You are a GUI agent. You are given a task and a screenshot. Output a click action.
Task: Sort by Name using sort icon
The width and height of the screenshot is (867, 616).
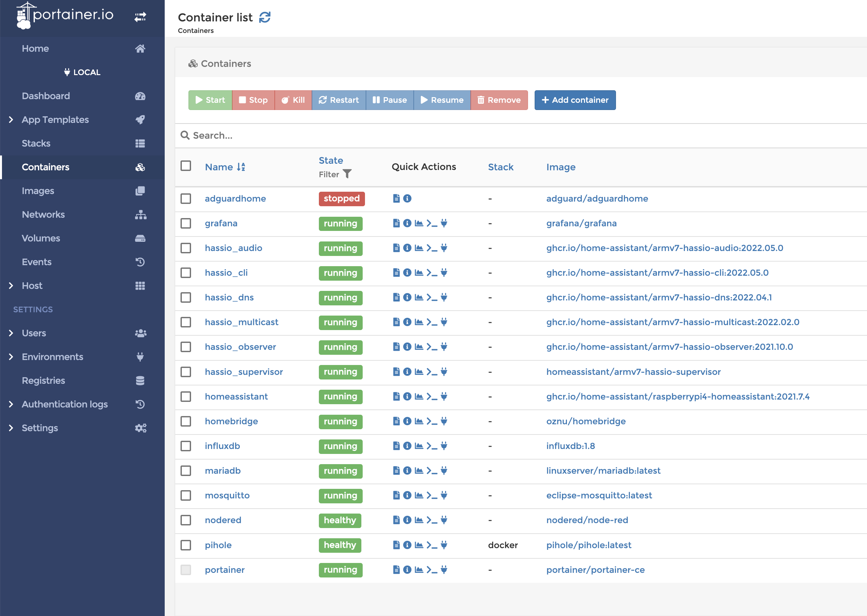pos(241,167)
